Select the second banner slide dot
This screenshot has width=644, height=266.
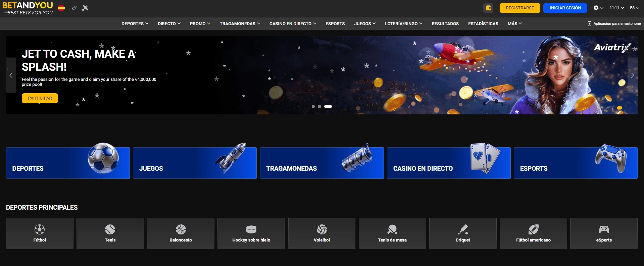319,106
